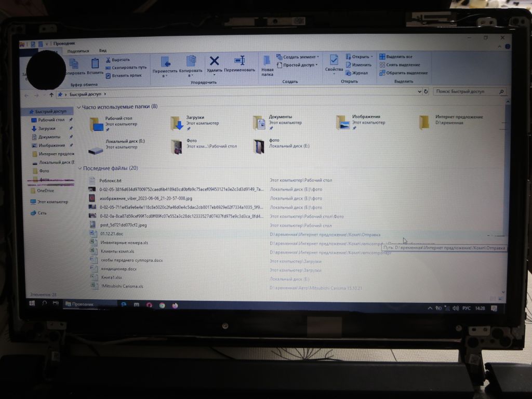The image size is (532, 399).
Task: Select the file post_5d721dd070cf2.jpeg
Action: point(123,225)
